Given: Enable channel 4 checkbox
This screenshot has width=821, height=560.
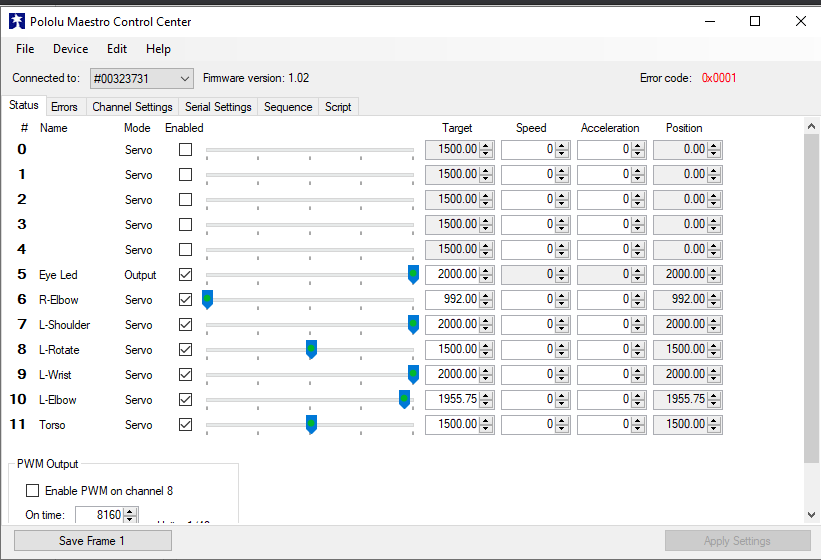Looking at the screenshot, I should [185, 250].
